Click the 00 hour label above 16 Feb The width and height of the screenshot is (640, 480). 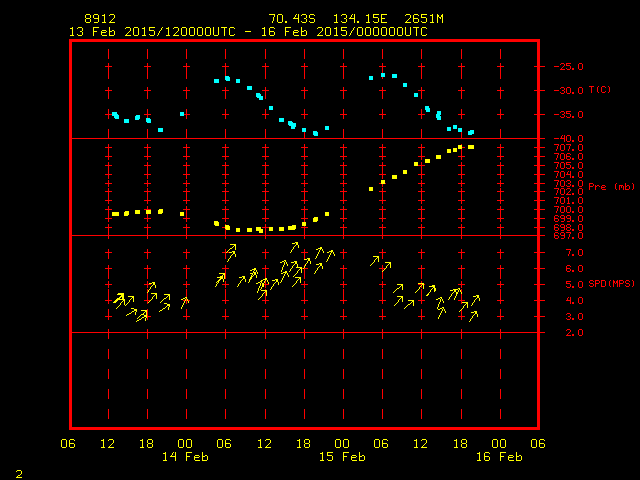[x=499, y=444]
